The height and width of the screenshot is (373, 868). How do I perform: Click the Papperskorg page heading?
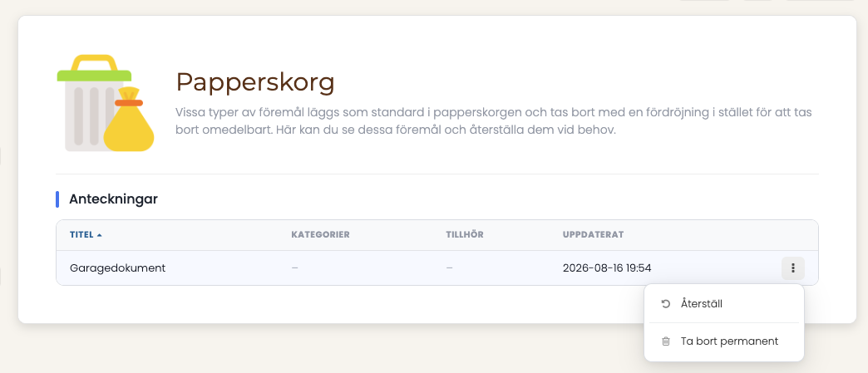(255, 83)
